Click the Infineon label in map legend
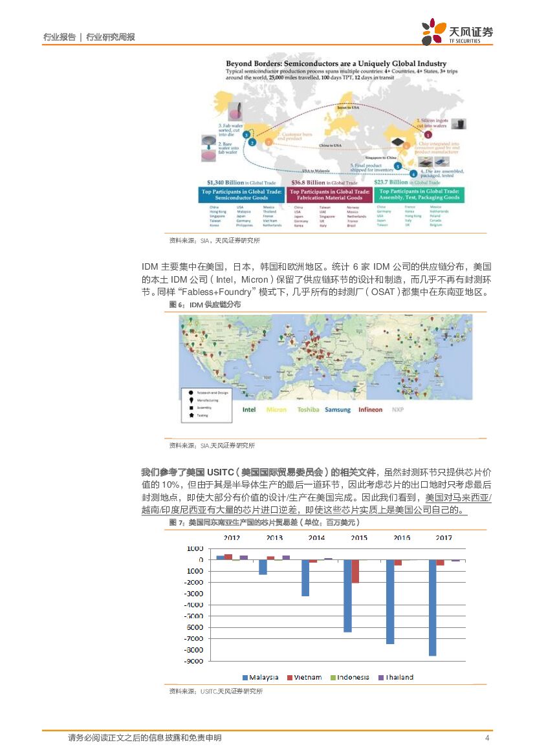The width and height of the screenshot is (535, 756). (x=370, y=410)
